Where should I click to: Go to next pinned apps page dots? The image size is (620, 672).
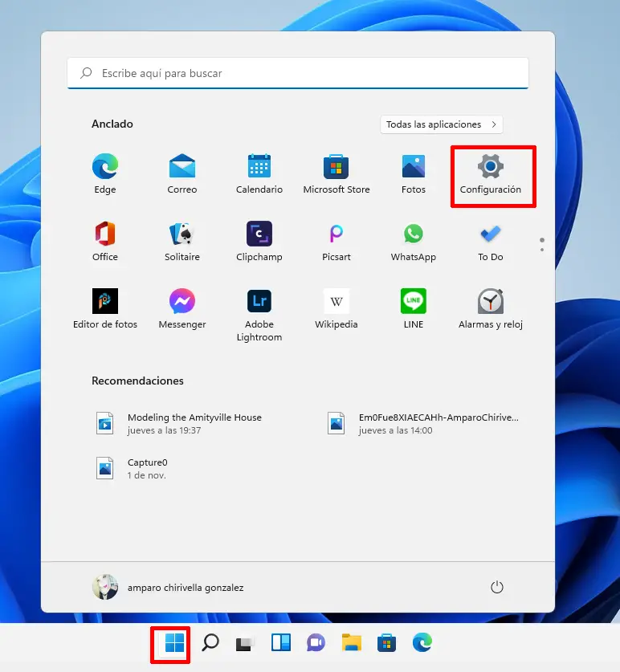pos(542,245)
